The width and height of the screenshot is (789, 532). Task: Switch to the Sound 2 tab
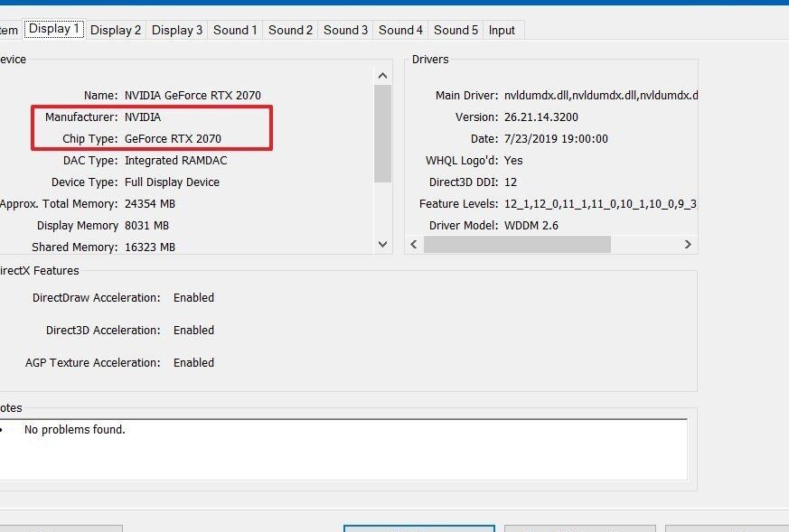[290, 30]
